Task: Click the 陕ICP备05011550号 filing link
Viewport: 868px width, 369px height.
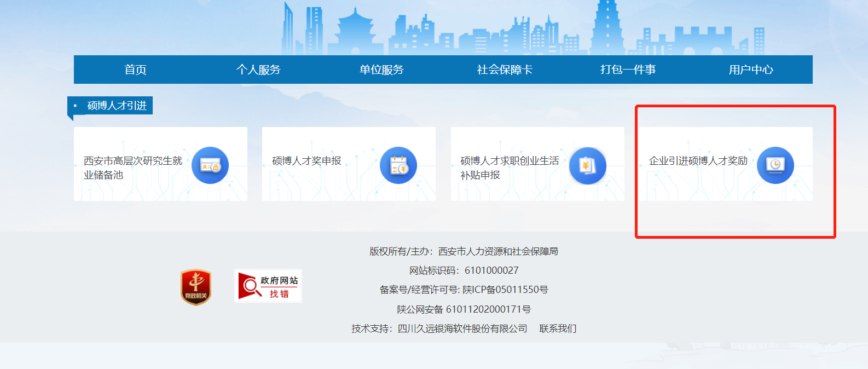Action: tap(505, 290)
